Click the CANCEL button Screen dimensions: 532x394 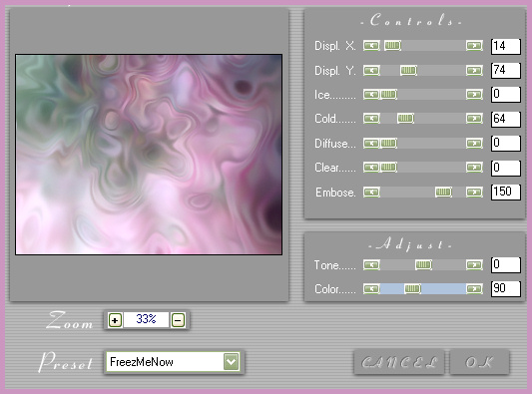point(399,362)
